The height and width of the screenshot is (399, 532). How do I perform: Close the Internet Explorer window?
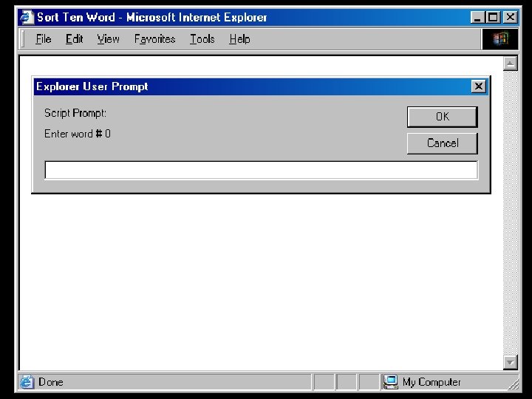511,17
